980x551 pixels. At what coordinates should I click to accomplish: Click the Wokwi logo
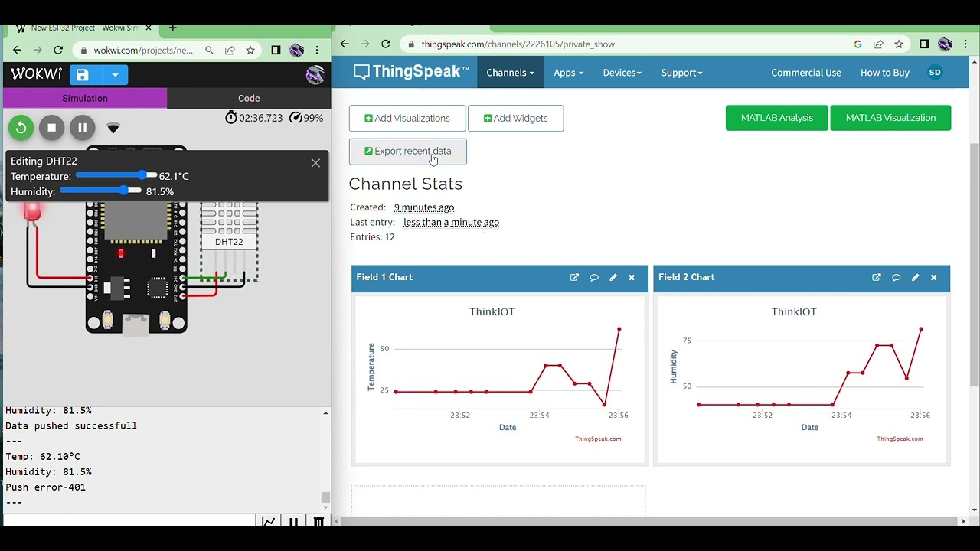tap(36, 74)
